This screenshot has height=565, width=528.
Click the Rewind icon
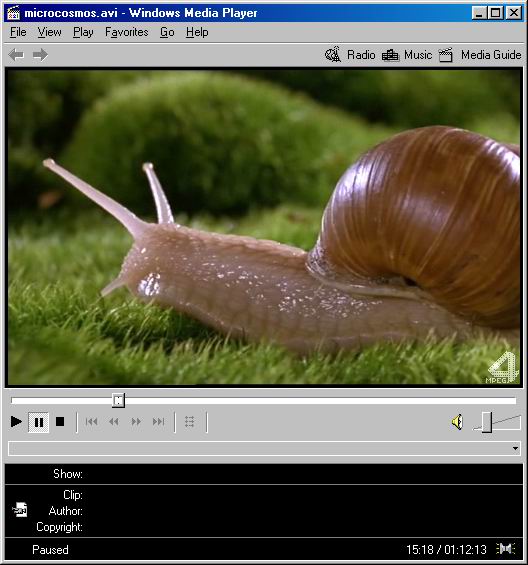point(114,422)
